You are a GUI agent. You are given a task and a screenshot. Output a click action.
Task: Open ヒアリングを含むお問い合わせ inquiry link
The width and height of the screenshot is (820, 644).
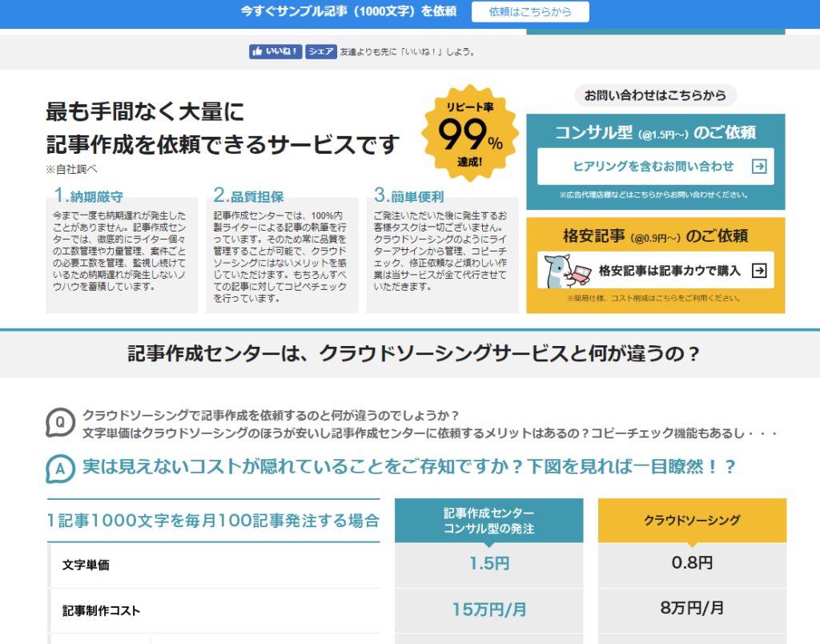pos(653,167)
